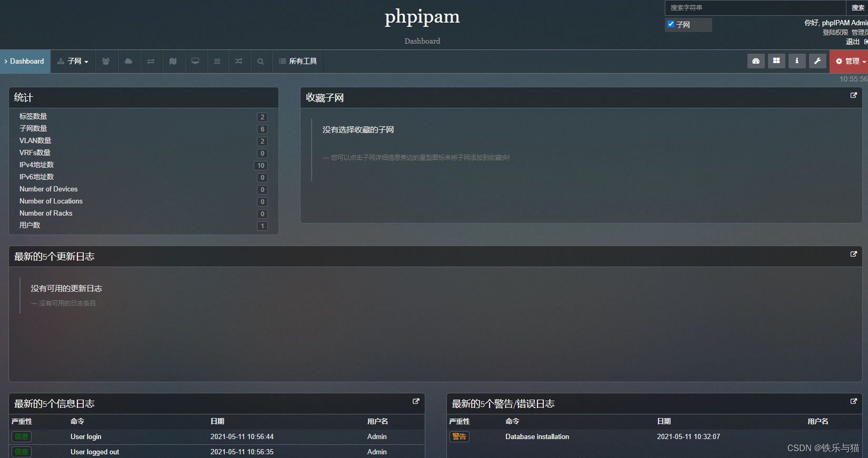Click the info 'i' icon button
868x458 pixels.
coord(797,61)
